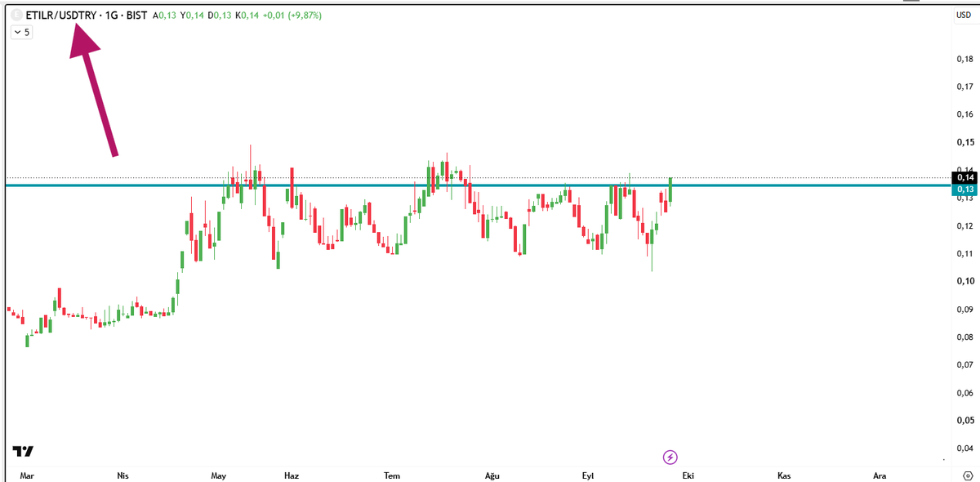Click the 0,10 price scale label
This screenshot has width=980, height=482.
point(964,281)
